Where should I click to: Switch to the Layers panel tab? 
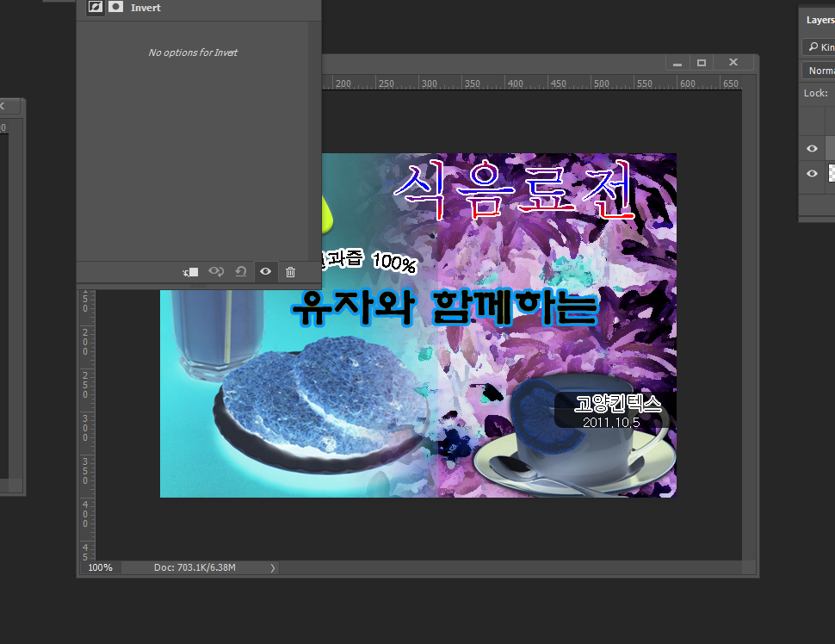[x=819, y=20]
